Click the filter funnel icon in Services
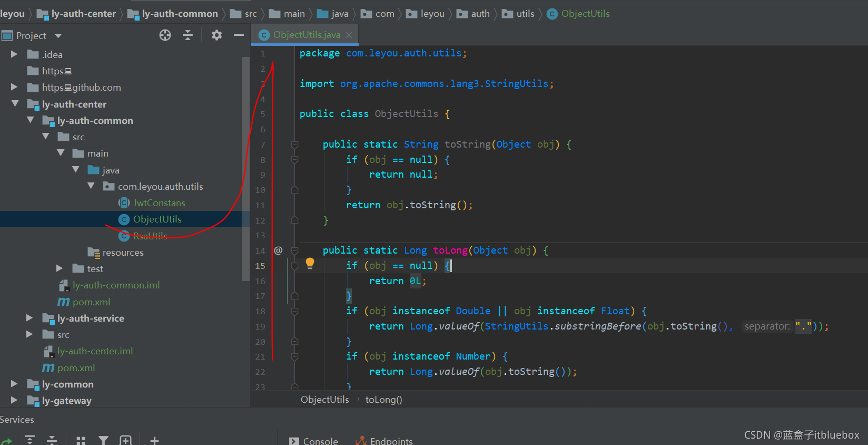Screen dimensions: 868x445 point(103,440)
